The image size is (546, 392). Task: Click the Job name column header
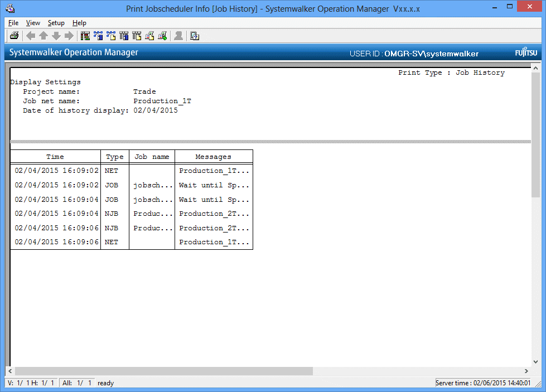pyautogui.click(x=152, y=157)
